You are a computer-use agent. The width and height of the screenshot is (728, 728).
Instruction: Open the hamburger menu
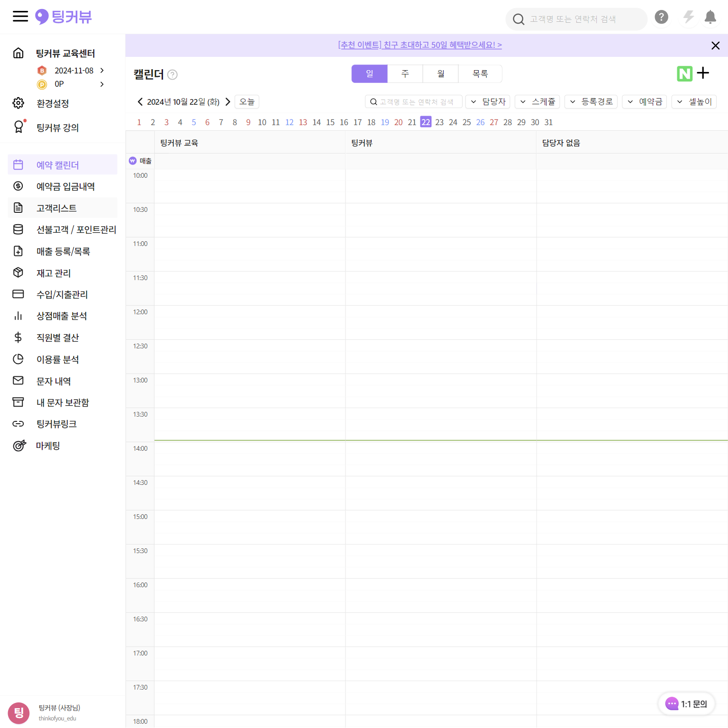point(20,17)
